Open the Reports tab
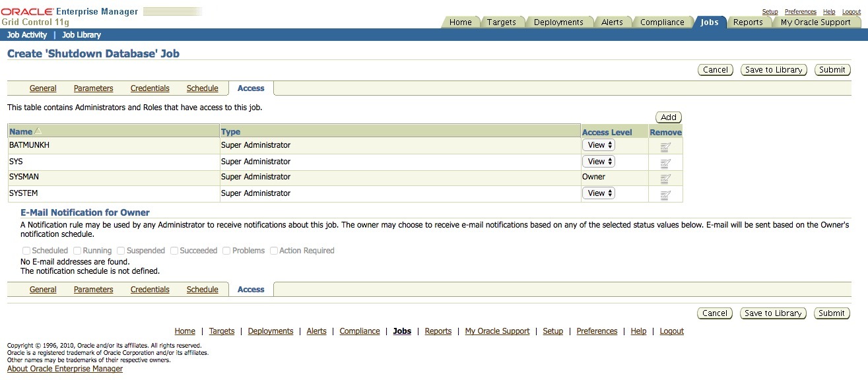The height and width of the screenshot is (380, 868). (748, 22)
